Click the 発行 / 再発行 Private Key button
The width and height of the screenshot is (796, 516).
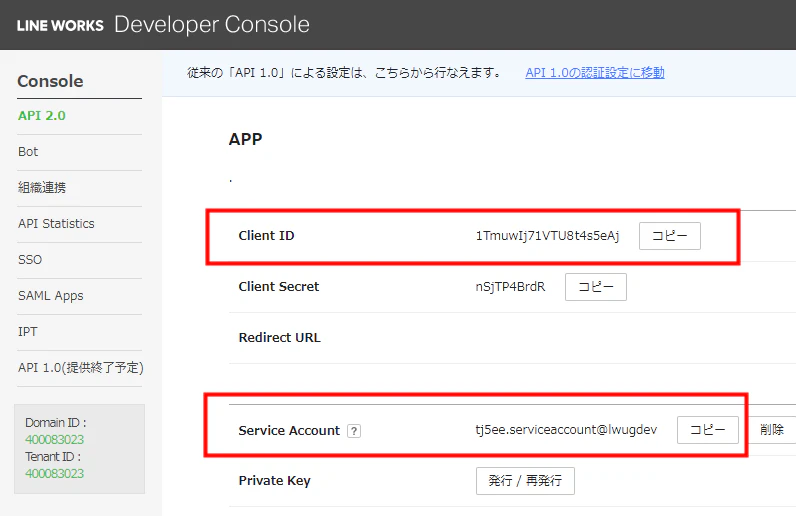[x=525, y=481]
